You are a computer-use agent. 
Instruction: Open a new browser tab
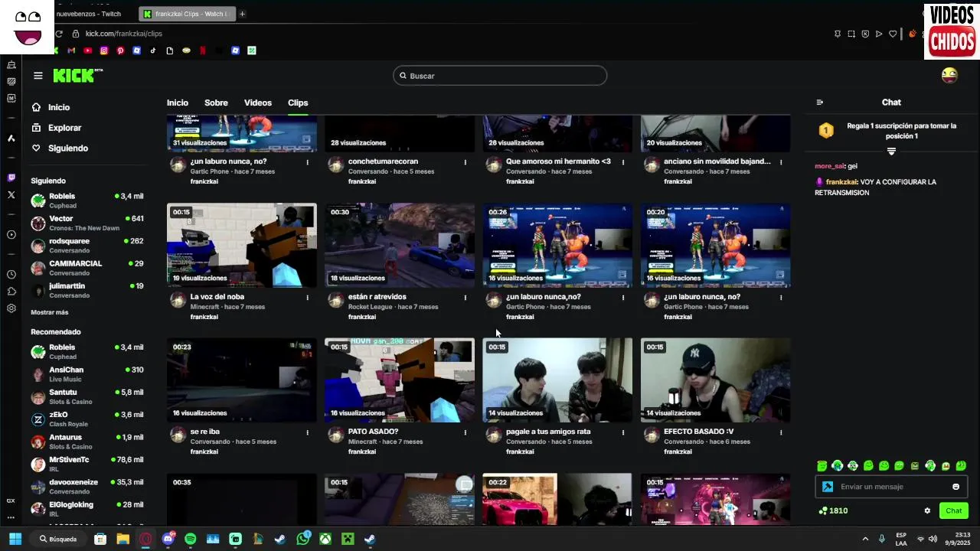[242, 14]
